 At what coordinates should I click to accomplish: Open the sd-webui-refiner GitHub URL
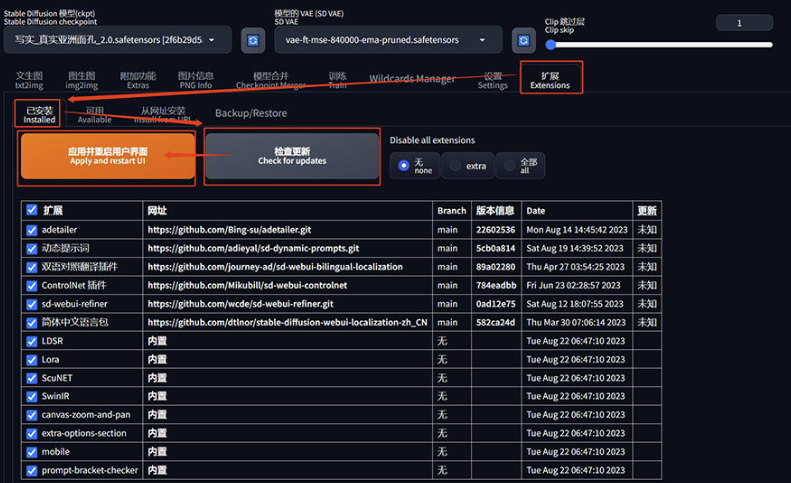click(x=240, y=304)
